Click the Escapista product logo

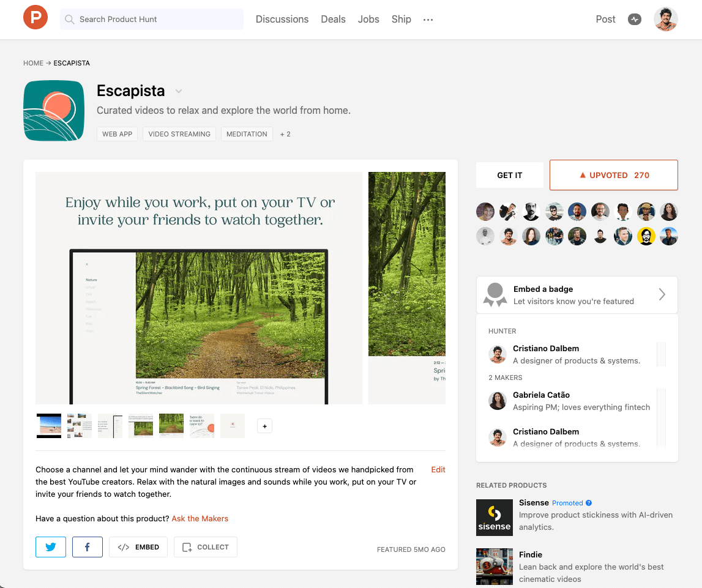click(54, 111)
